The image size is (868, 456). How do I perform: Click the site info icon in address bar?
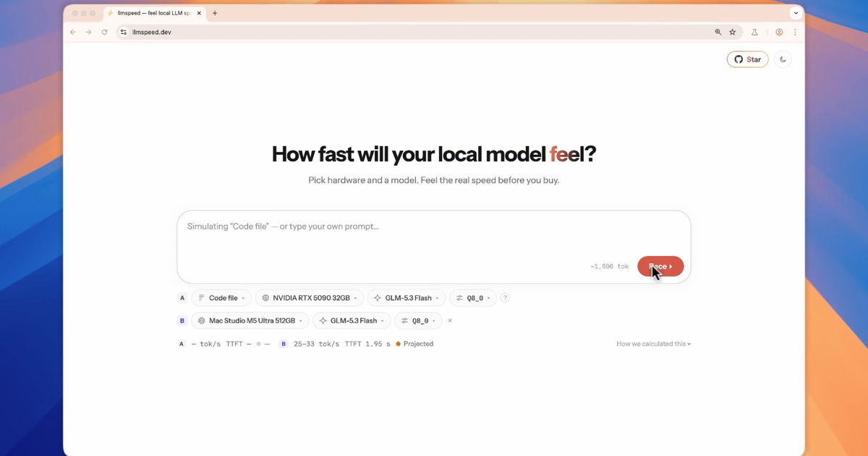[124, 32]
